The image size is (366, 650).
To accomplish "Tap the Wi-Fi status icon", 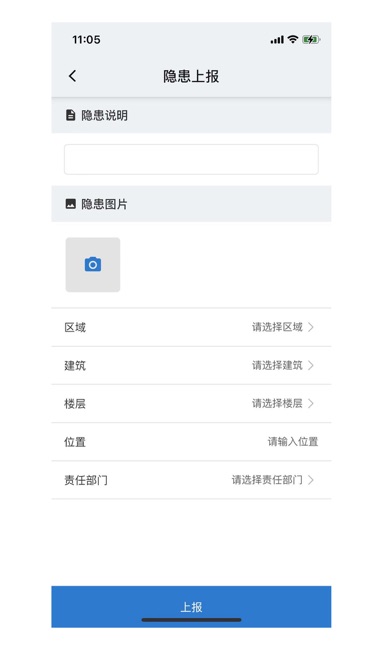I will [x=293, y=39].
